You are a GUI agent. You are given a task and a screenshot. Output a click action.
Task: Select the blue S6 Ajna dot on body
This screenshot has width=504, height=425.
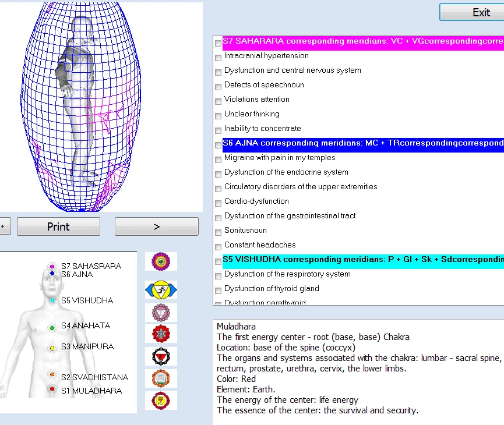52,274
